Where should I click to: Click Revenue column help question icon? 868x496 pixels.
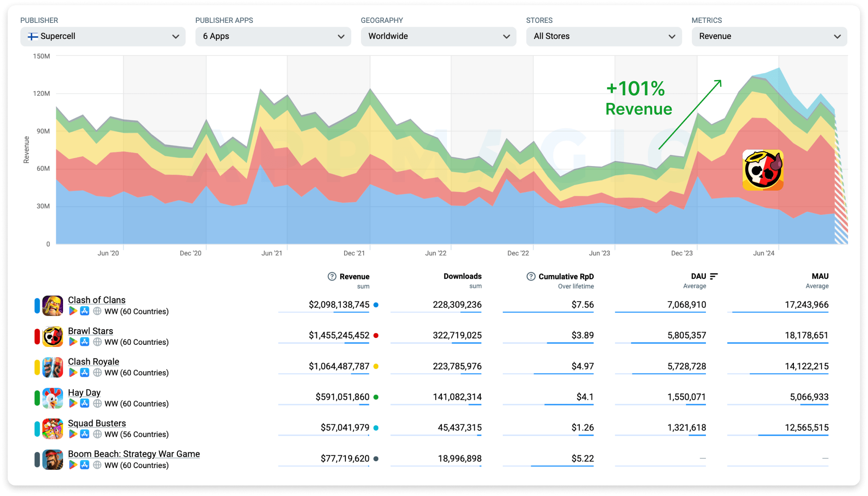(332, 276)
